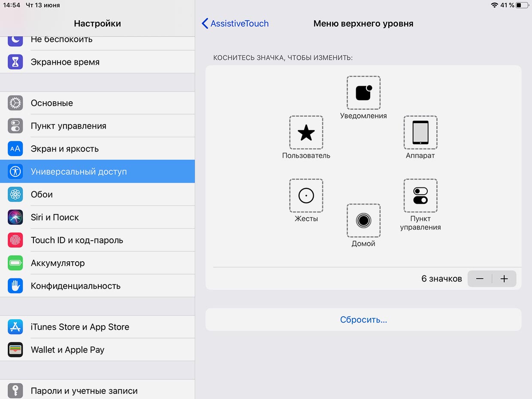Viewport: 532px width, 399px height.
Task: Tap the Жесты gesture icon
Action: tap(306, 196)
